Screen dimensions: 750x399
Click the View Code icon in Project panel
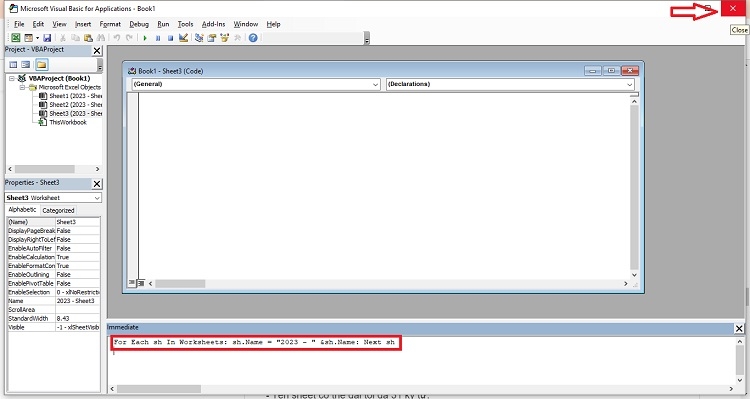13,65
